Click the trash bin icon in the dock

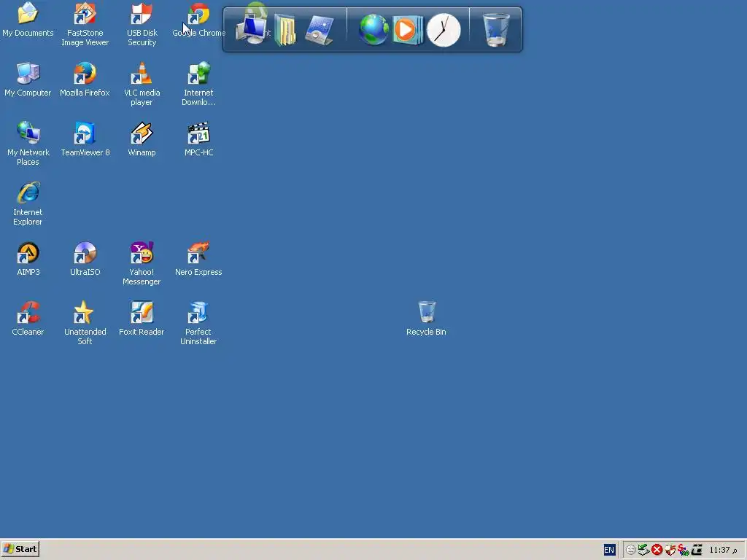496,29
